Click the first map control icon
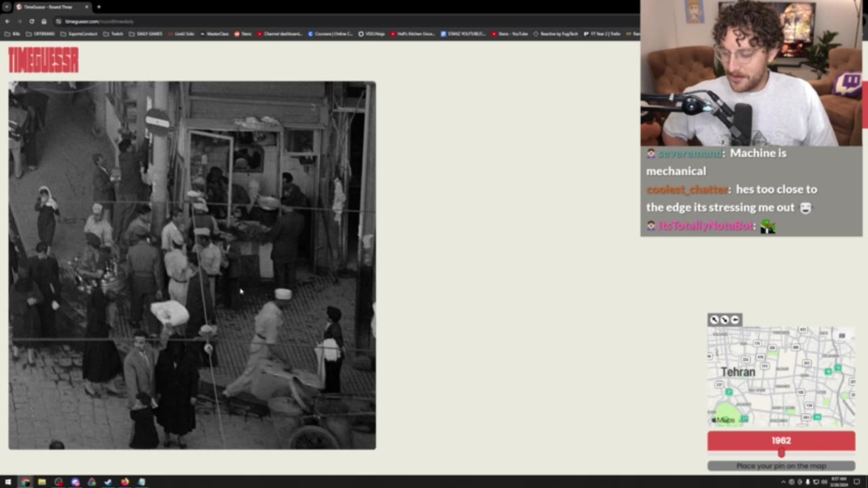 (714, 320)
